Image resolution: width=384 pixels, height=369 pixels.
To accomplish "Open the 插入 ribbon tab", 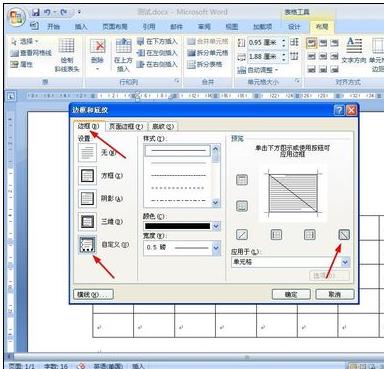I will [x=81, y=27].
